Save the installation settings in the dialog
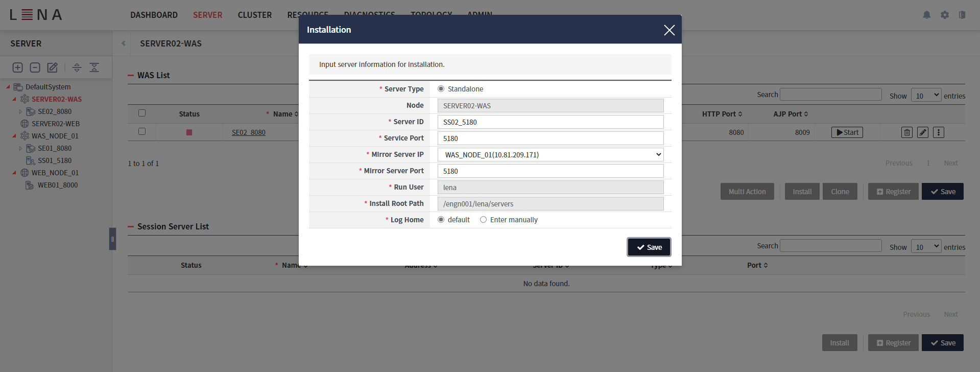 649,247
